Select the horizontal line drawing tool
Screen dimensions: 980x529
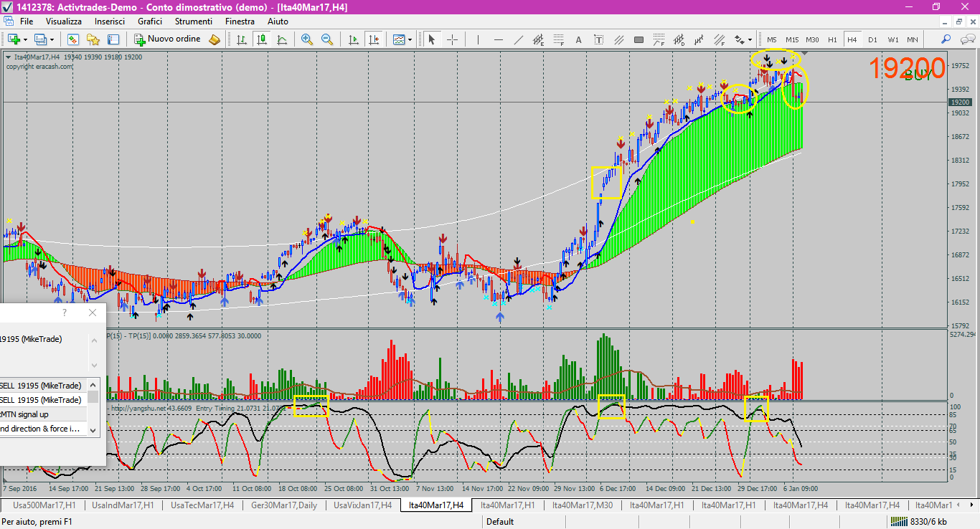(498, 39)
